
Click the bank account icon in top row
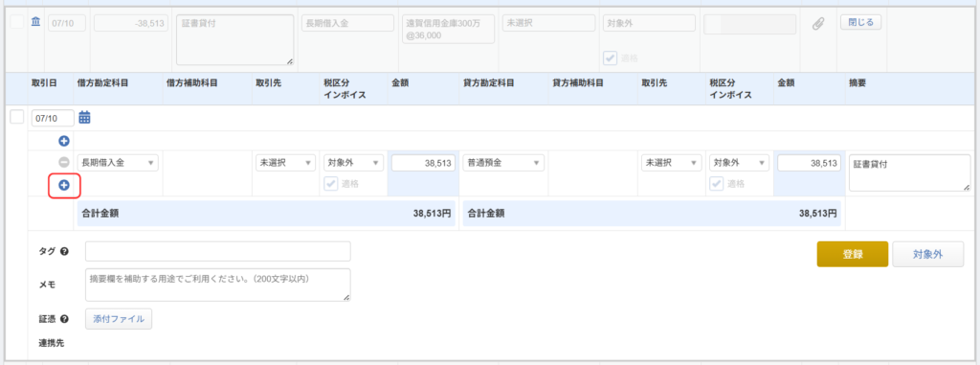pyautogui.click(x=35, y=23)
